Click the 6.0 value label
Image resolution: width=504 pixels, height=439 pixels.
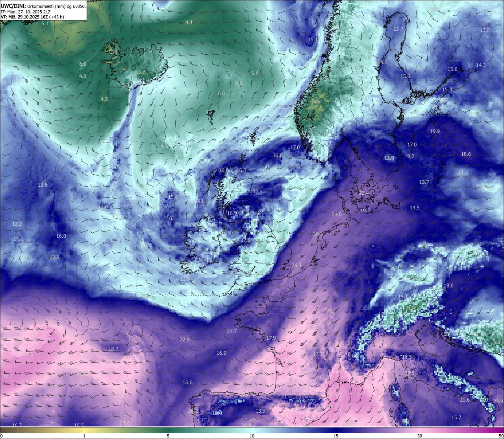pyautogui.click(x=221, y=94)
